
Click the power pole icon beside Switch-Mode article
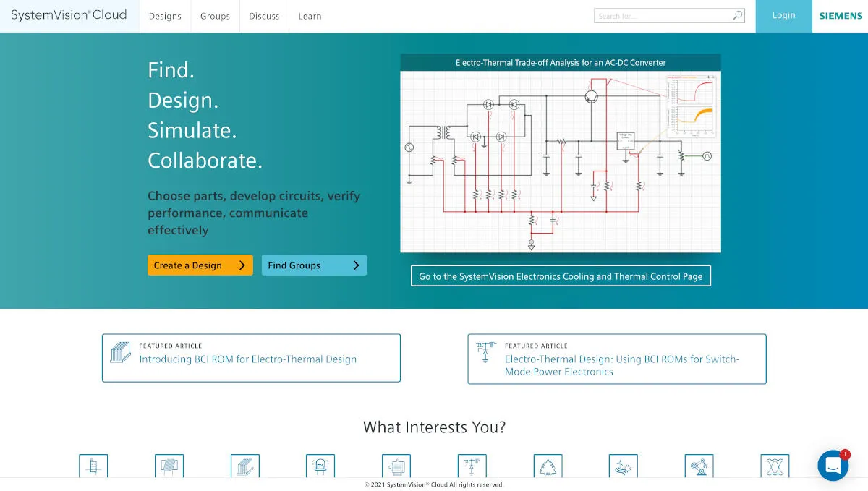point(487,352)
